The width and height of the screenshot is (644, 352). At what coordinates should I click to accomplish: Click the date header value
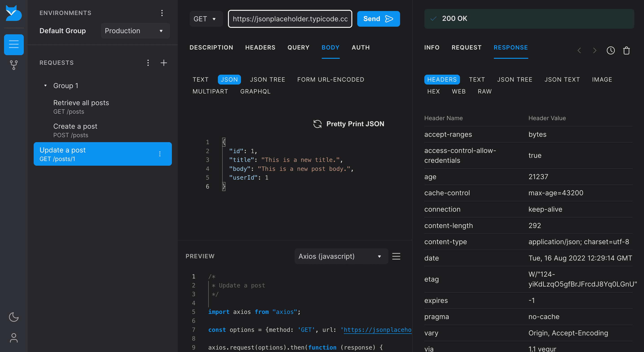(x=580, y=258)
